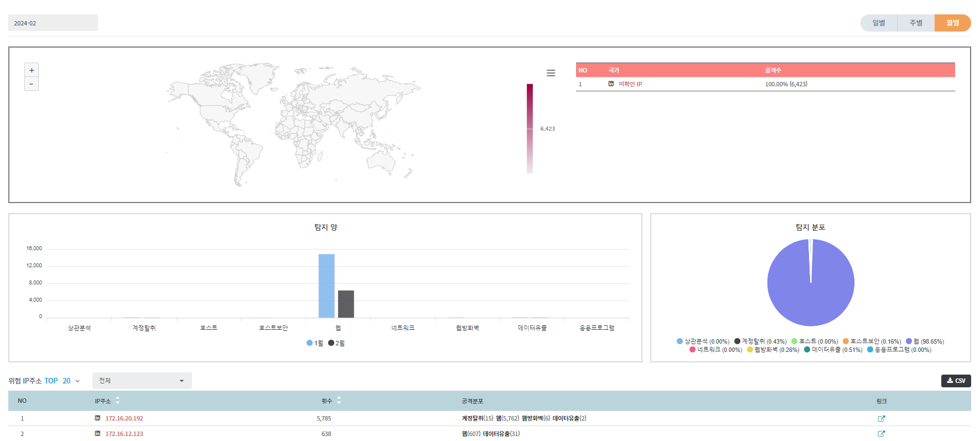
Task: Zoom in on the world map
Action: [32, 70]
